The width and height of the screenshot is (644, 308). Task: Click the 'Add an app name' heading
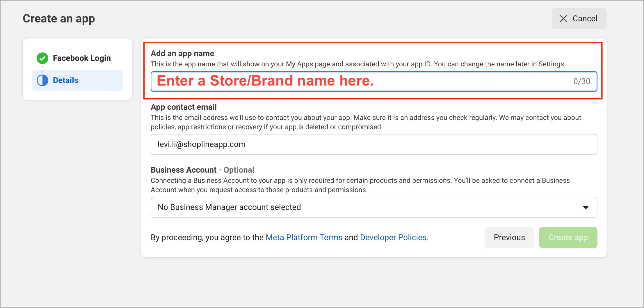point(182,54)
